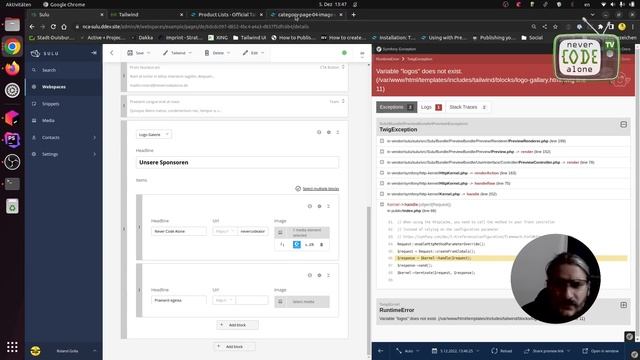Open the Save dropdown in the toolbar
The image size is (640, 360).
pos(139,53)
